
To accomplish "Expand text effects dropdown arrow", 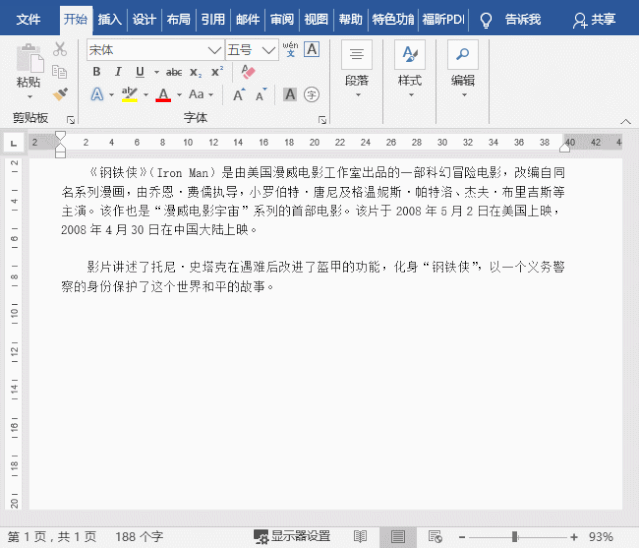I will pos(111,95).
